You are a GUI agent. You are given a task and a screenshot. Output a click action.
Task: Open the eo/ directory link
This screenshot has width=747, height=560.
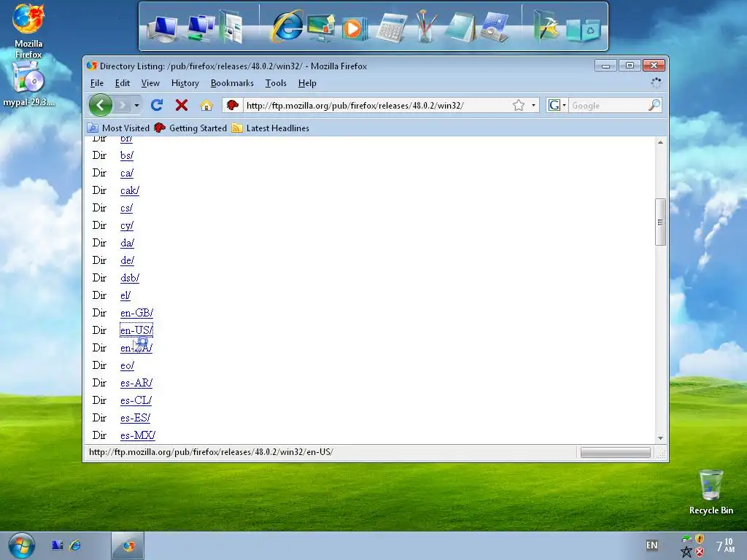[127, 365]
